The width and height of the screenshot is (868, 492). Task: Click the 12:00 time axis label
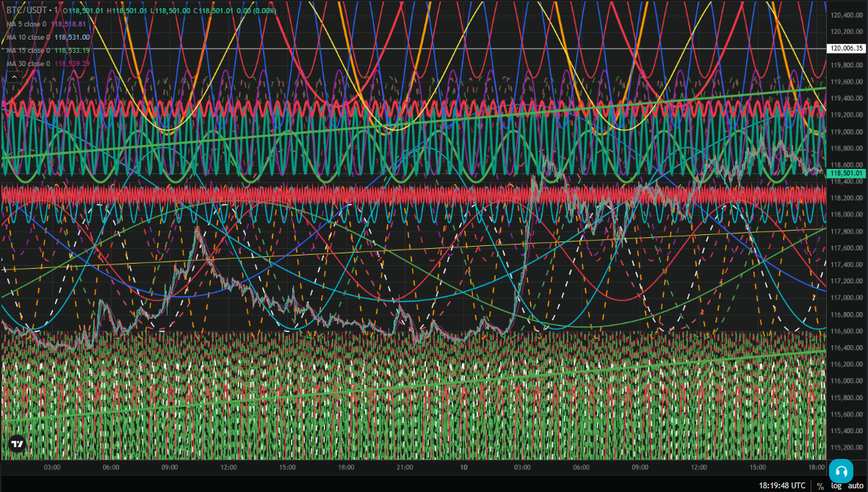(x=228, y=467)
